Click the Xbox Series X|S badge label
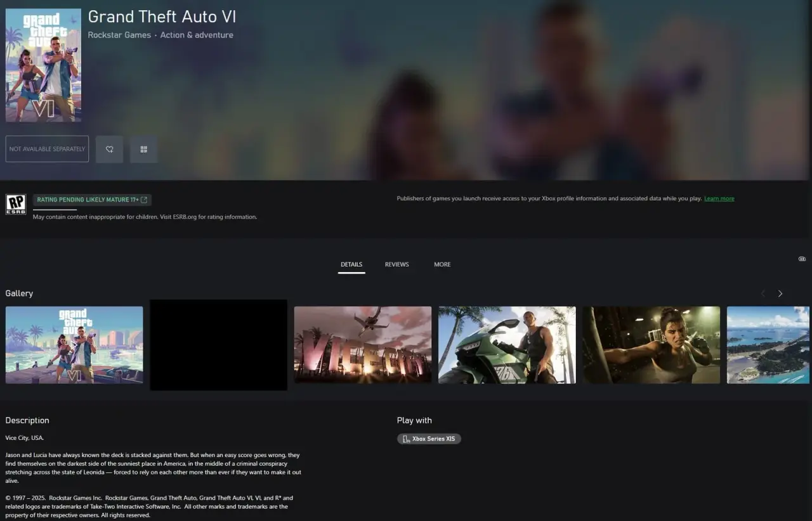This screenshot has height=521, width=812. point(433,439)
